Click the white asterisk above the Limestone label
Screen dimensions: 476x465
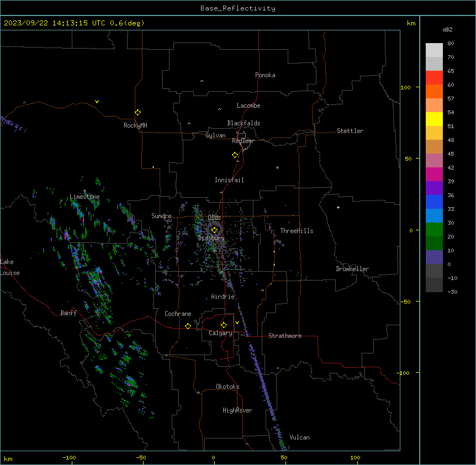(x=84, y=191)
